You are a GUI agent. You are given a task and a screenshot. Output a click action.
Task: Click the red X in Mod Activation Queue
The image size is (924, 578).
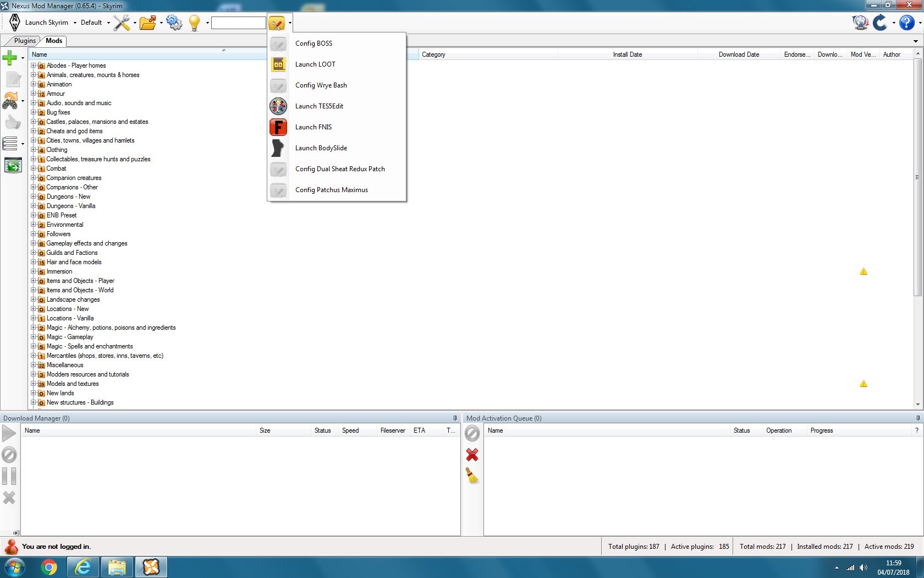pyautogui.click(x=472, y=455)
